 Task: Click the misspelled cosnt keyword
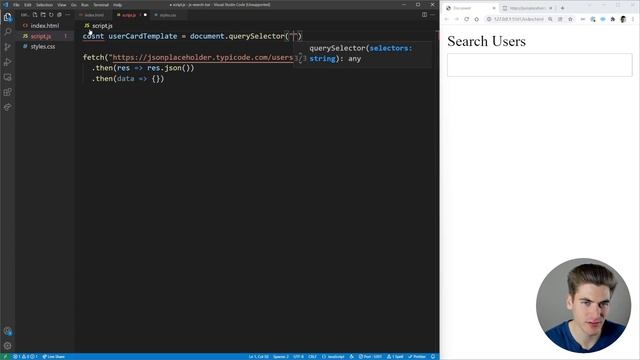coord(93,36)
